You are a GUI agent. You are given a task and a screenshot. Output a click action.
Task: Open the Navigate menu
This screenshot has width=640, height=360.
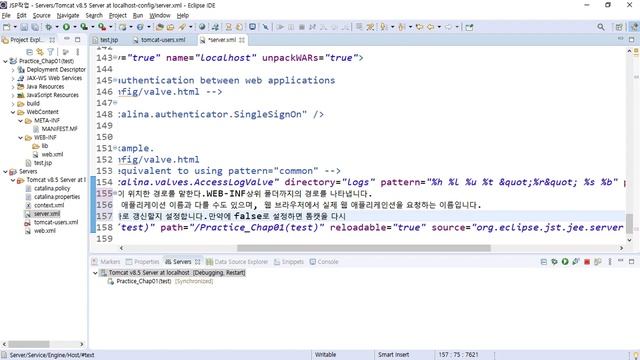click(68, 16)
